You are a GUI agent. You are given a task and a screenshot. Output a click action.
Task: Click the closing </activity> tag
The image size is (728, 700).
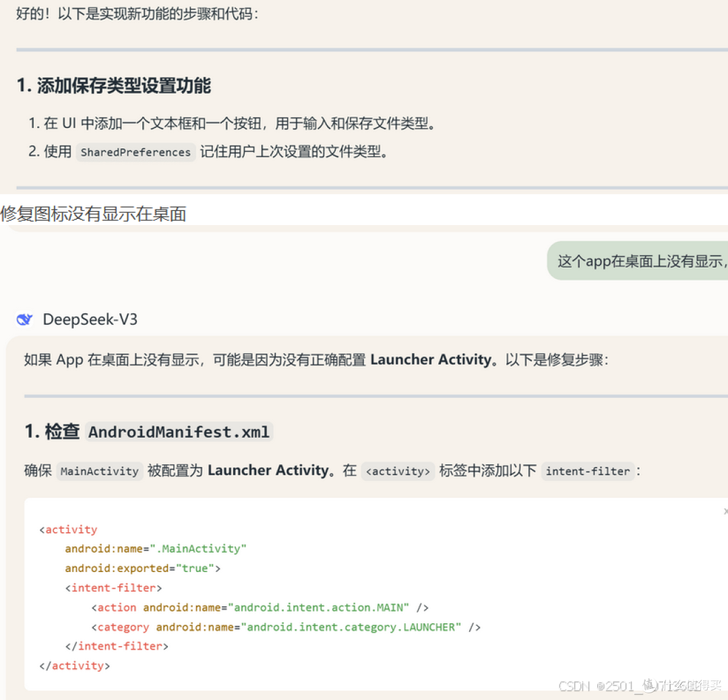[75, 666]
